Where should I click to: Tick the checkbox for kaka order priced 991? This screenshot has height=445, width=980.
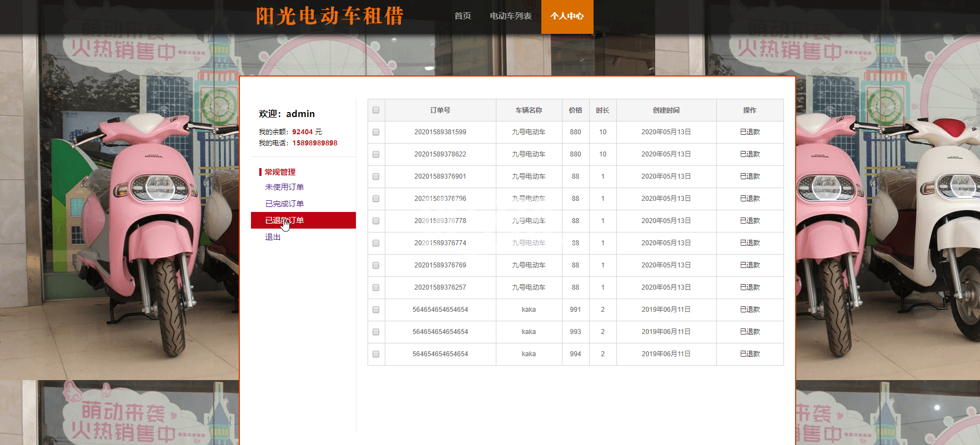click(x=376, y=310)
